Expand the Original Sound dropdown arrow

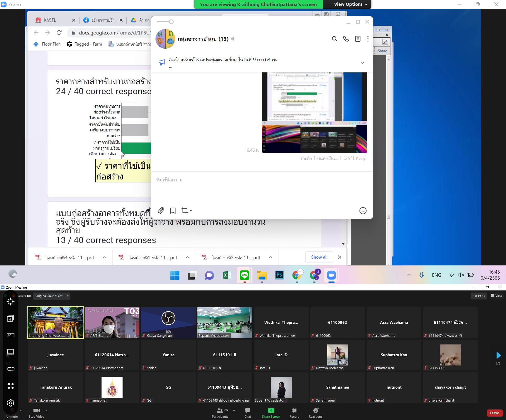tap(68, 296)
